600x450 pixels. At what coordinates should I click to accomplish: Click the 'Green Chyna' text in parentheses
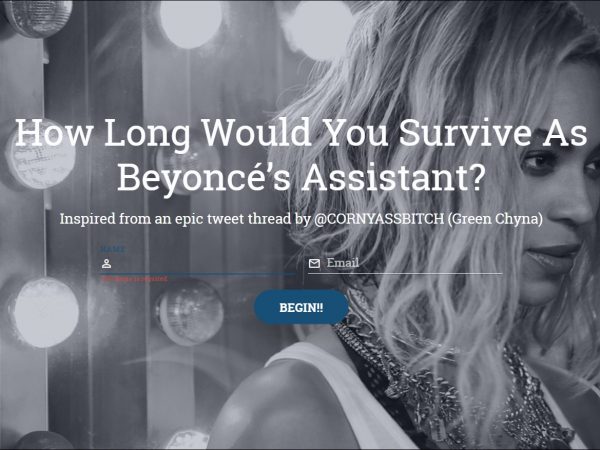[x=495, y=219]
